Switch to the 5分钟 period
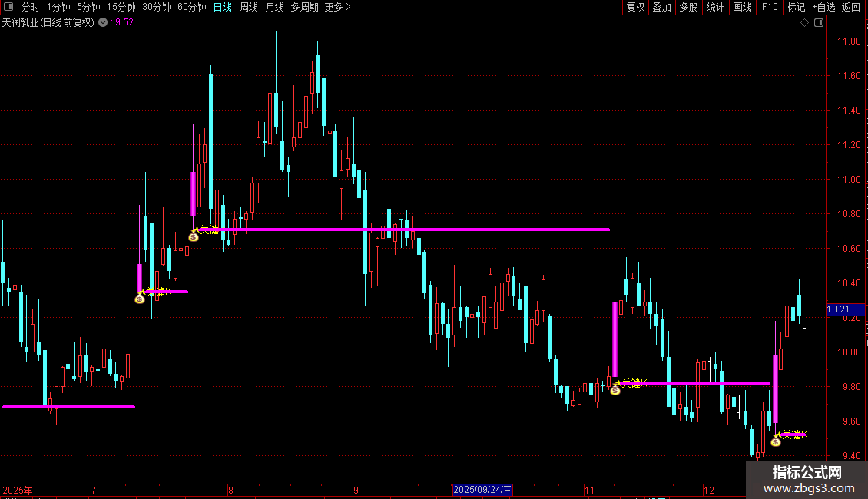This screenshot has height=499, width=868. pos(88,7)
